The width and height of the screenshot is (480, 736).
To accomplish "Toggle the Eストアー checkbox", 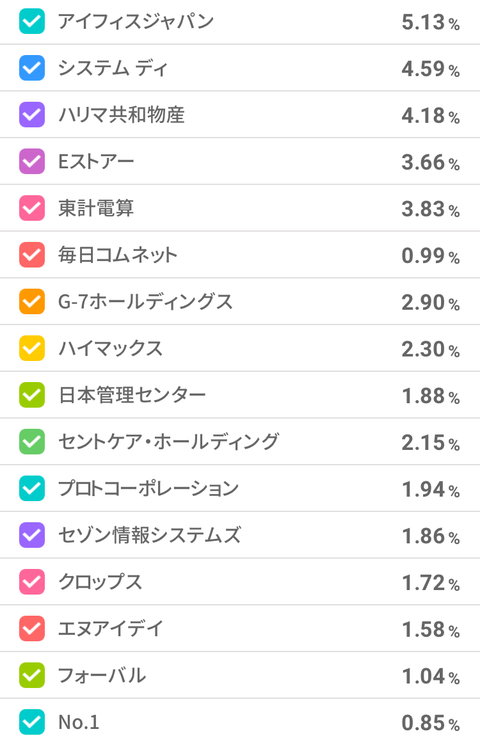I will pos(32,161).
